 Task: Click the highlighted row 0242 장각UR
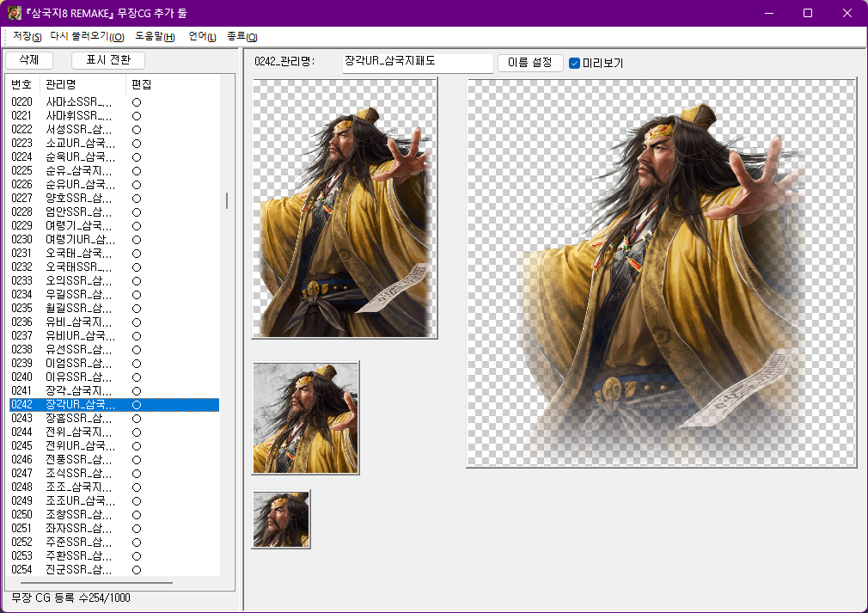pyautogui.click(x=114, y=405)
